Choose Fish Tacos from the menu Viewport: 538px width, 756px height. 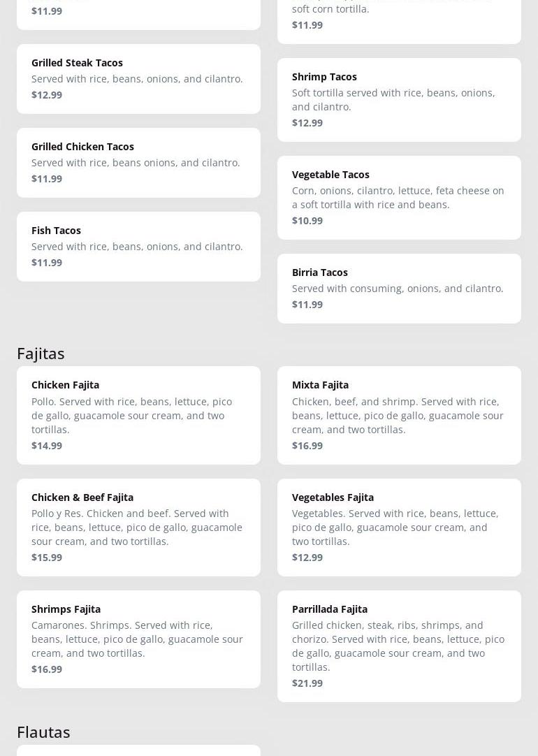(138, 246)
